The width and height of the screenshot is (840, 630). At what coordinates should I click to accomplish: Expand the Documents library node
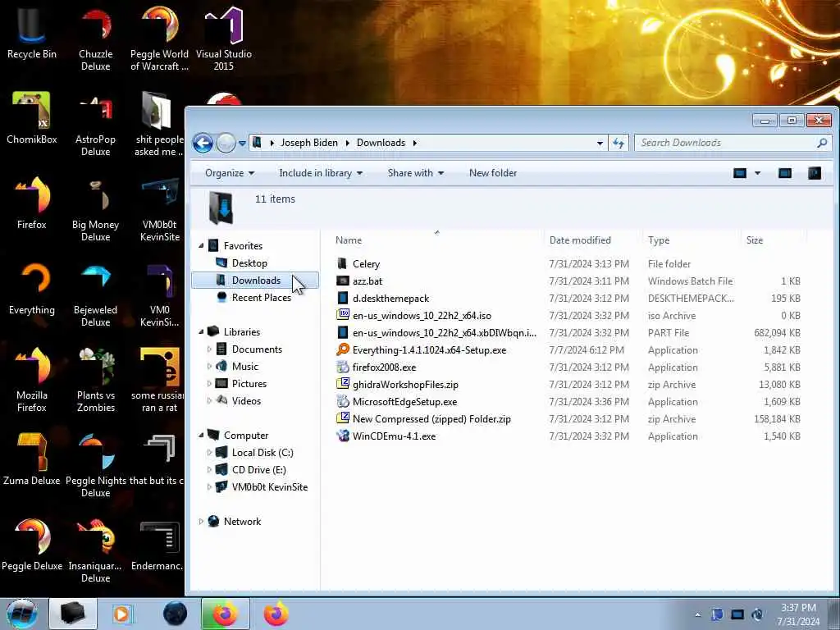(209, 349)
